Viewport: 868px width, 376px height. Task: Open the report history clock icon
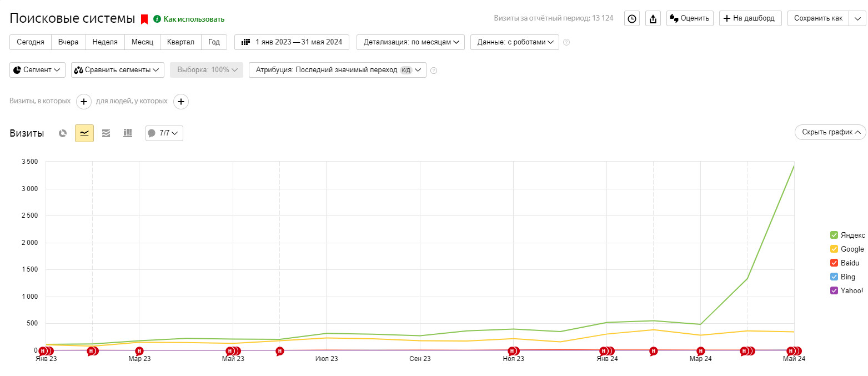632,18
